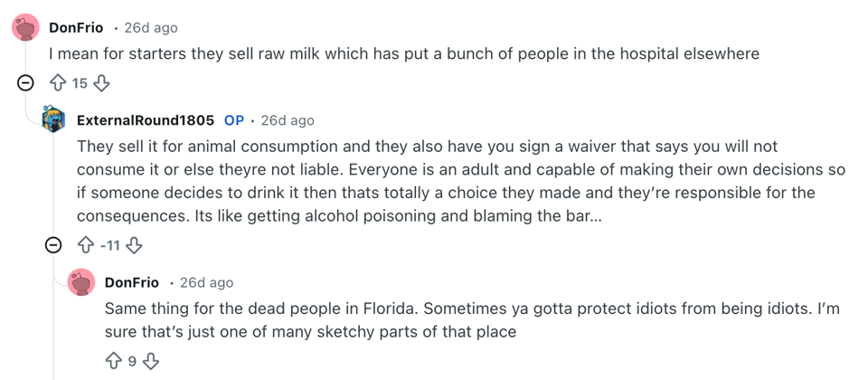The height and width of the screenshot is (380, 868).
Task: Open DonFrio username on the nested reply
Action: pos(132,282)
